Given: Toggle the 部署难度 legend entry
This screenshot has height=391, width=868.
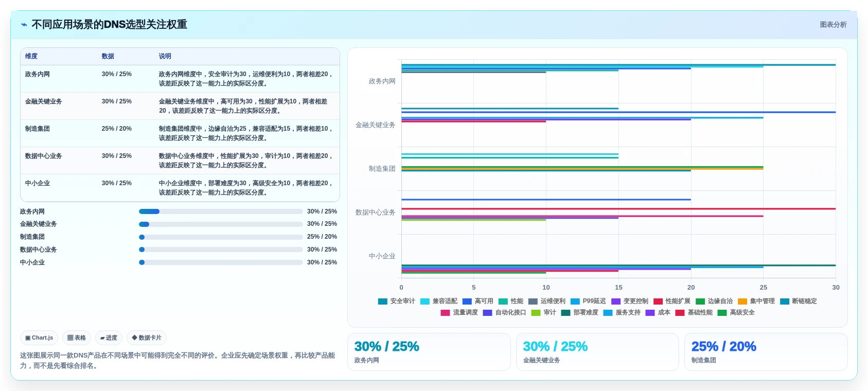Looking at the screenshot, I should (579, 313).
